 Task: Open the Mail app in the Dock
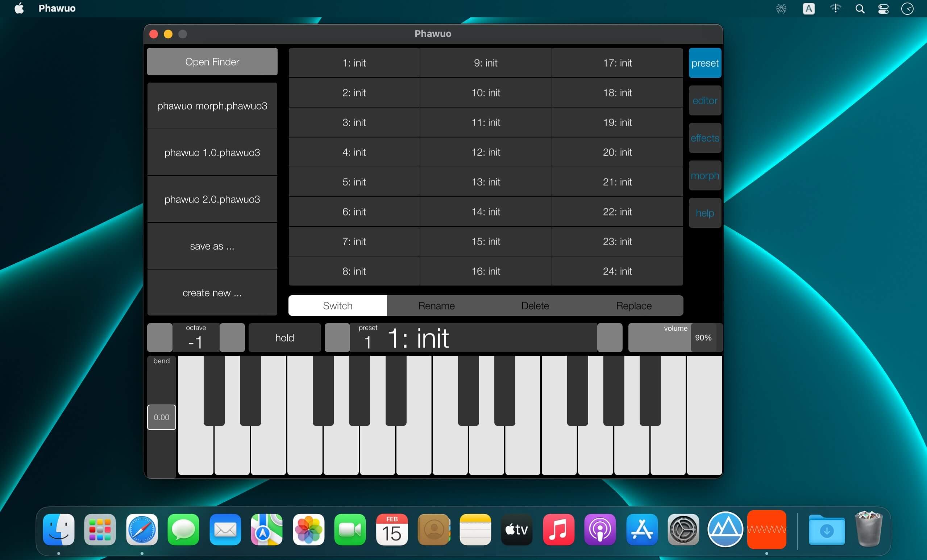click(x=225, y=530)
